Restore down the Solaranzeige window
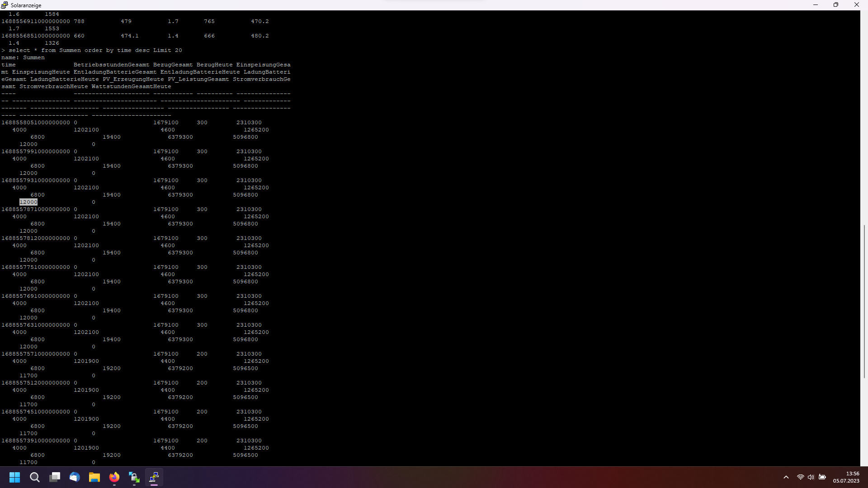Image resolution: width=868 pixels, height=488 pixels. [x=836, y=5]
